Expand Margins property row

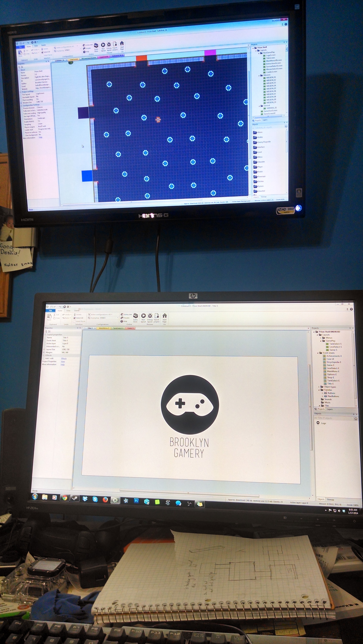(44, 353)
